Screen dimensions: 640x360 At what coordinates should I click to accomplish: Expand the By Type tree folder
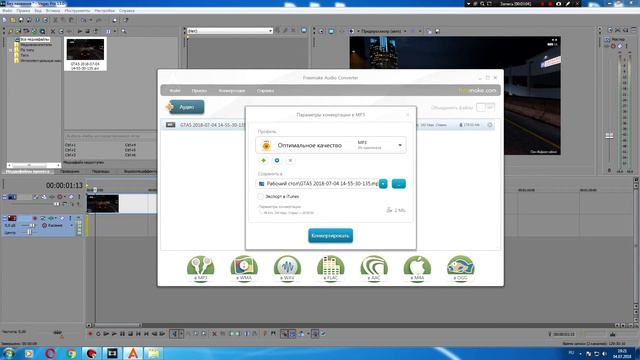pyautogui.click(x=11, y=50)
